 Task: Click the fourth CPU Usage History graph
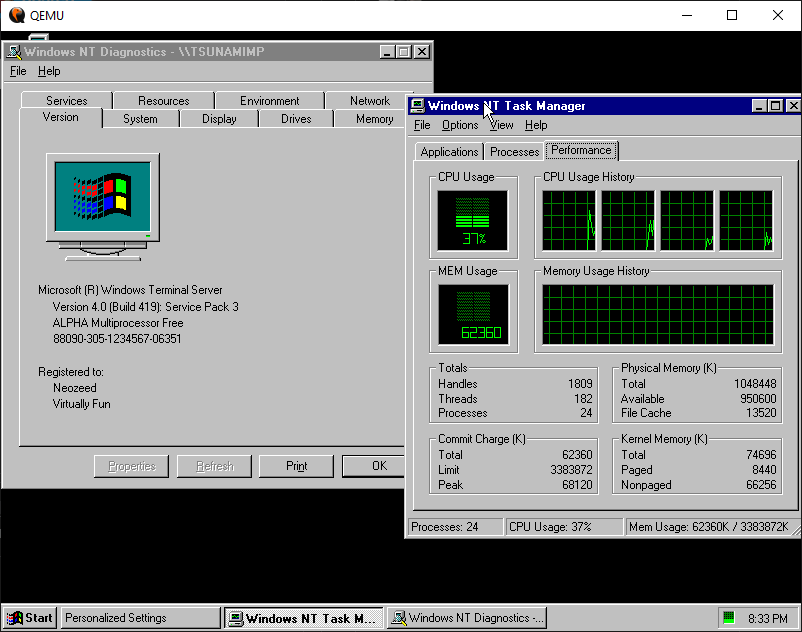coord(746,220)
